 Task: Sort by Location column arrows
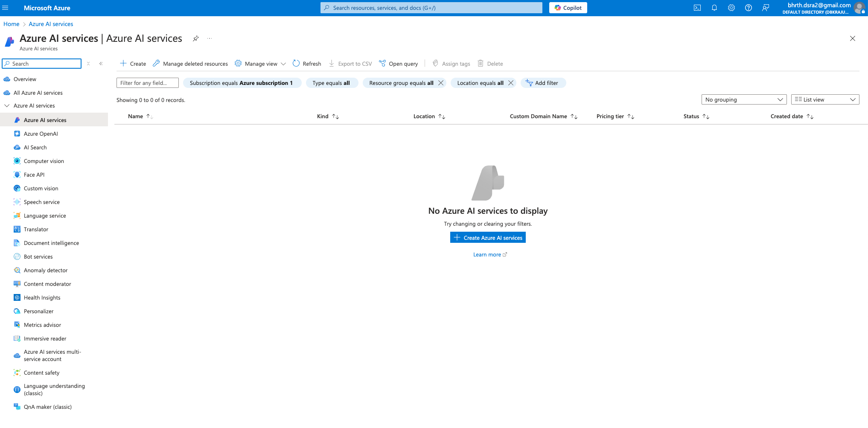(x=442, y=116)
